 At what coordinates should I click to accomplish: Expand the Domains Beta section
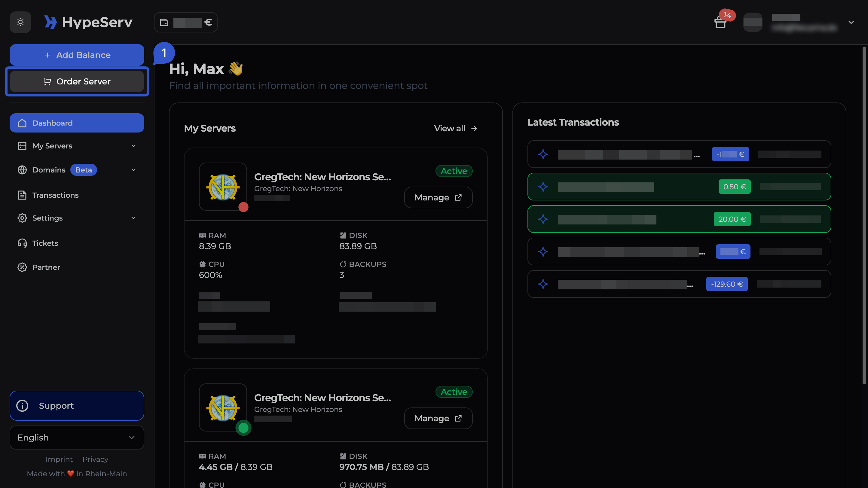(133, 170)
